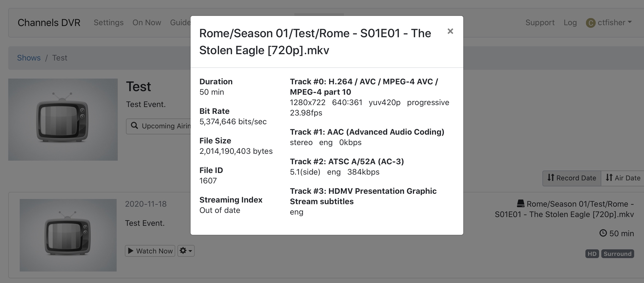The height and width of the screenshot is (283, 644).
Task: Open the gear options dropdown
Action: click(x=186, y=251)
